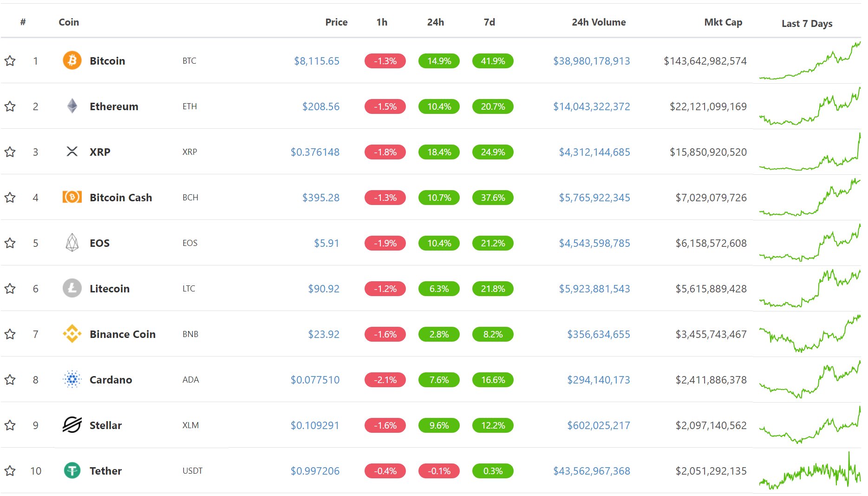Mark Binance Coin as favorite

[x=10, y=334]
